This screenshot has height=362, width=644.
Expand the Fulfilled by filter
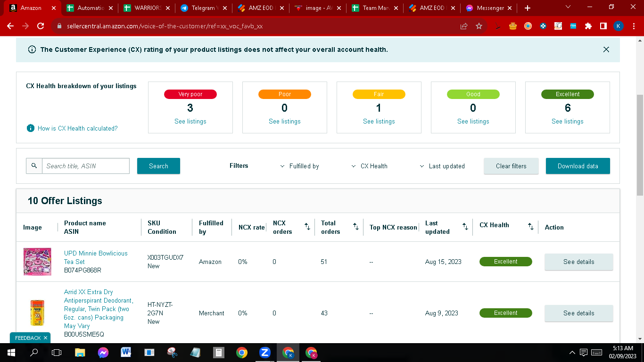point(300,166)
